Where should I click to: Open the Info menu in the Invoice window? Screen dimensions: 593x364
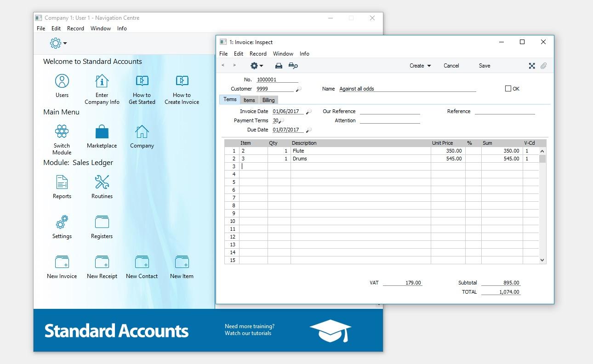[x=304, y=54]
